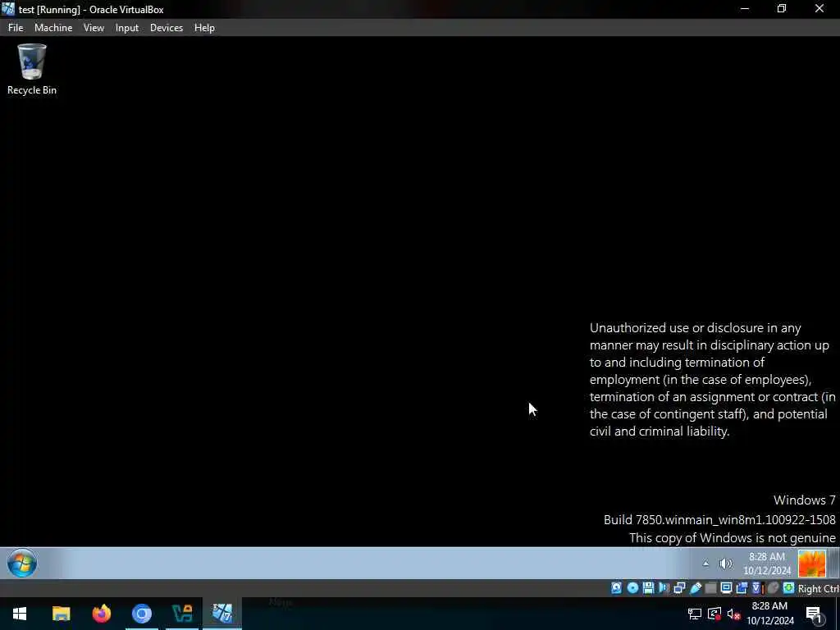Screen dimensions: 840x630
Task: Minimize the VirtualBox VM window
Action: pos(745,8)
